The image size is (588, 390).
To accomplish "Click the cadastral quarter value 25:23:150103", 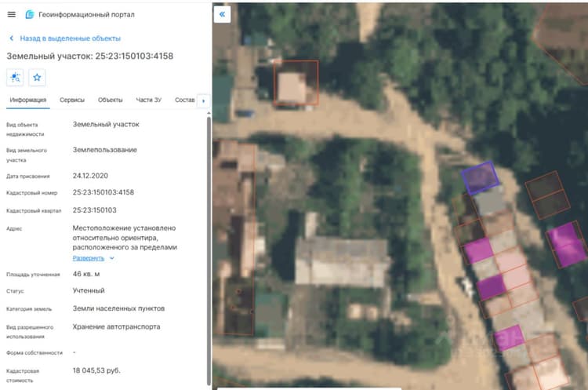I will coord(95,210).
